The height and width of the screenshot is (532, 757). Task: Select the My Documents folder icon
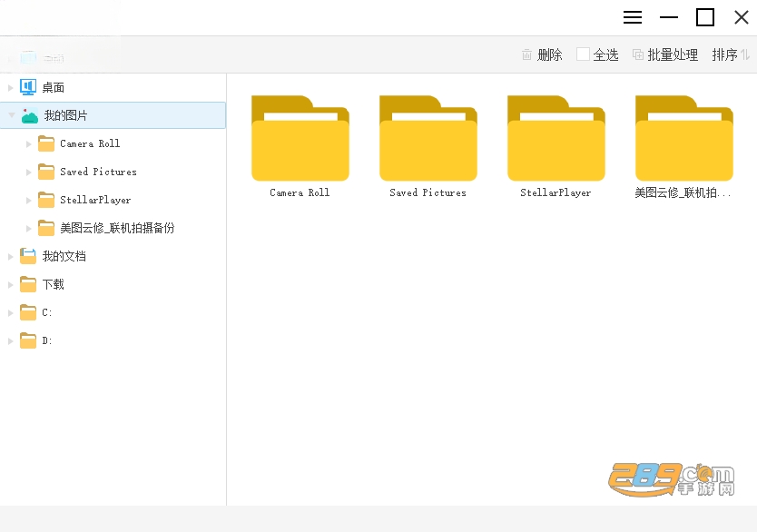(x=28, y=256)
